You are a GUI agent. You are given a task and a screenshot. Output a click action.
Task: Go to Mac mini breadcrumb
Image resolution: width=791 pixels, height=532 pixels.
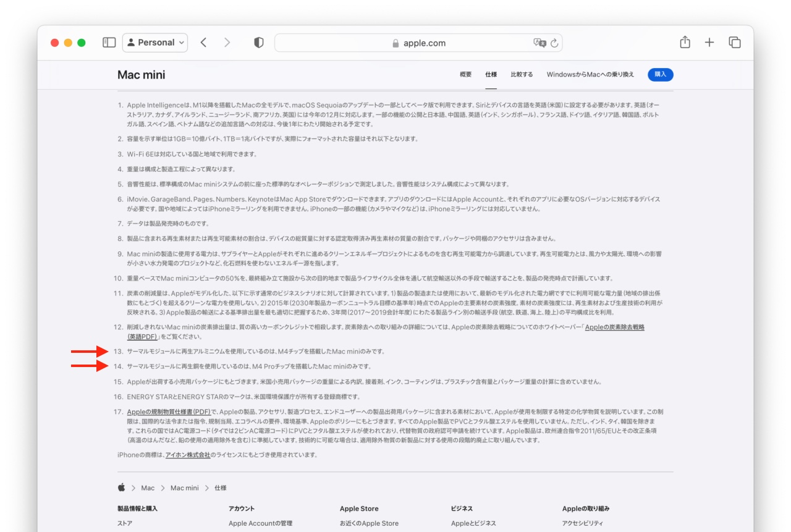pyautogui.click(x=185, y=488)
